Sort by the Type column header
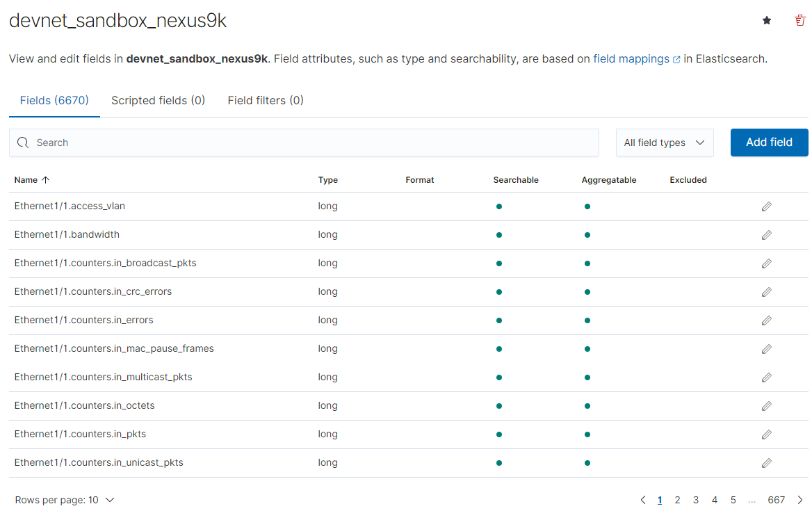 [x=328, y=180]
